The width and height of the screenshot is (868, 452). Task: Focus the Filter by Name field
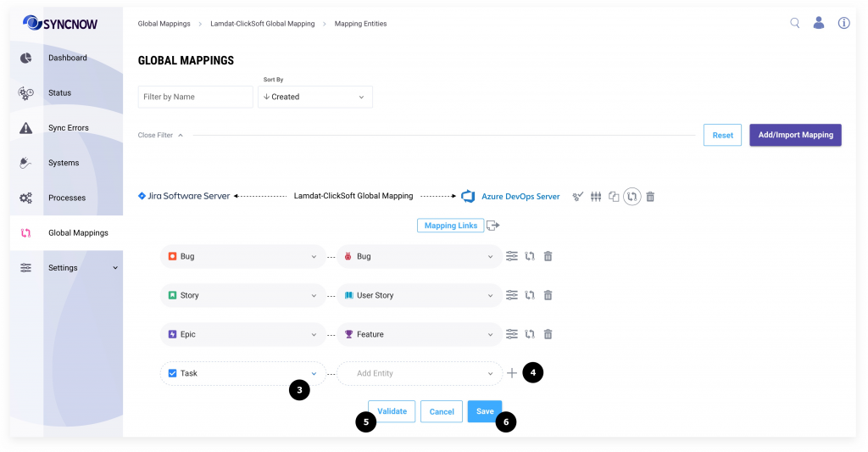pos(196,97)
